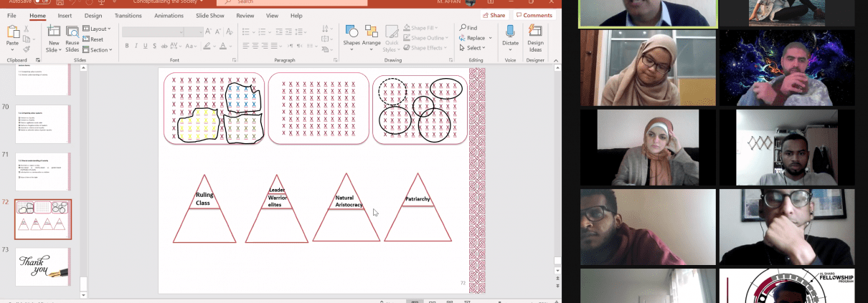
Task: Click the Numbering list icon
Action: (262, 32)
